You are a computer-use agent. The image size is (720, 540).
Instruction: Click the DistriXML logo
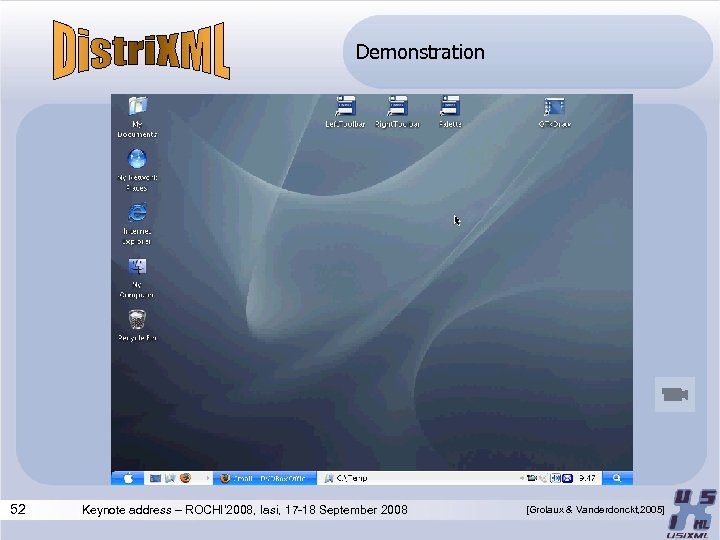(x=141, y=51)
